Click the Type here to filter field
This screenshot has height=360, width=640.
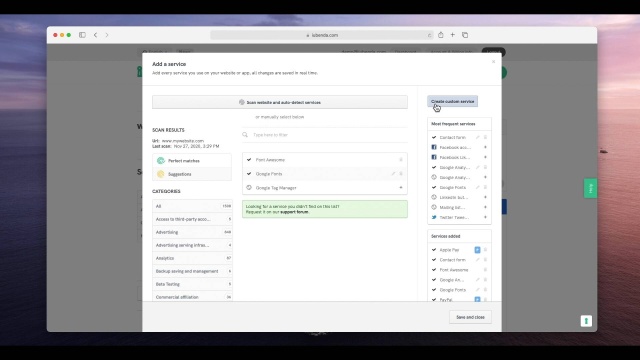coord(325,135)
